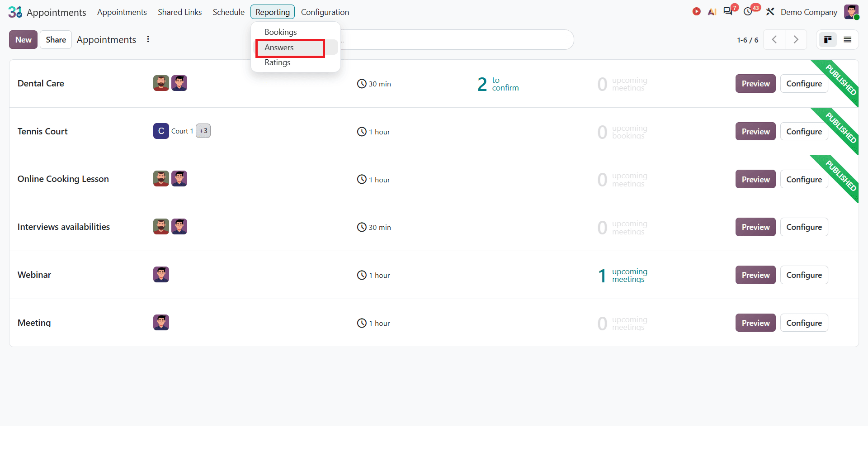Image resolution: width=868 pixels, height=467 pixels.
Task: Click the Meeting staff avatar
Action: 161,323
